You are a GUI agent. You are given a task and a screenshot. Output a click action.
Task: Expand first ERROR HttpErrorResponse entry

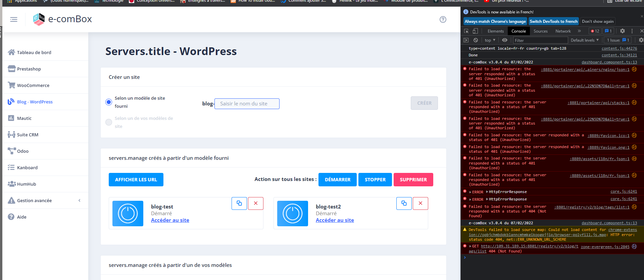(x=470, y=192)
